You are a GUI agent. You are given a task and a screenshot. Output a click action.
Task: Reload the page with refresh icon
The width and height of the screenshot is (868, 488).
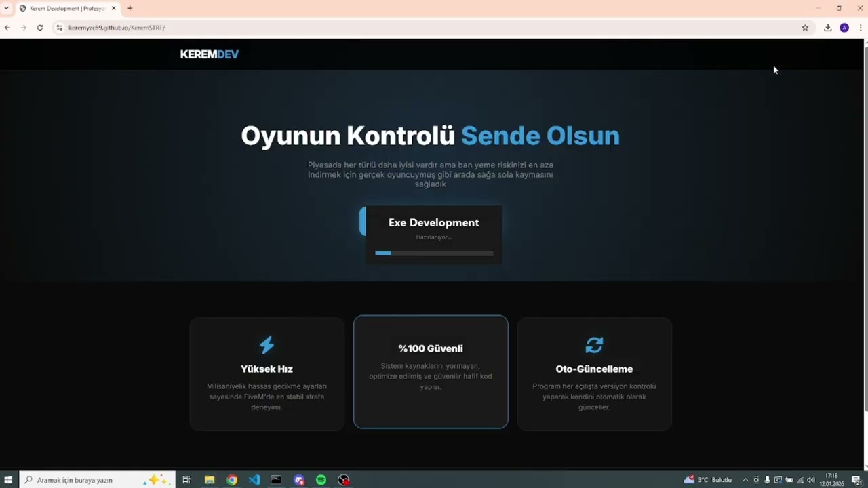pyautogui.click(x=40, y=28)
